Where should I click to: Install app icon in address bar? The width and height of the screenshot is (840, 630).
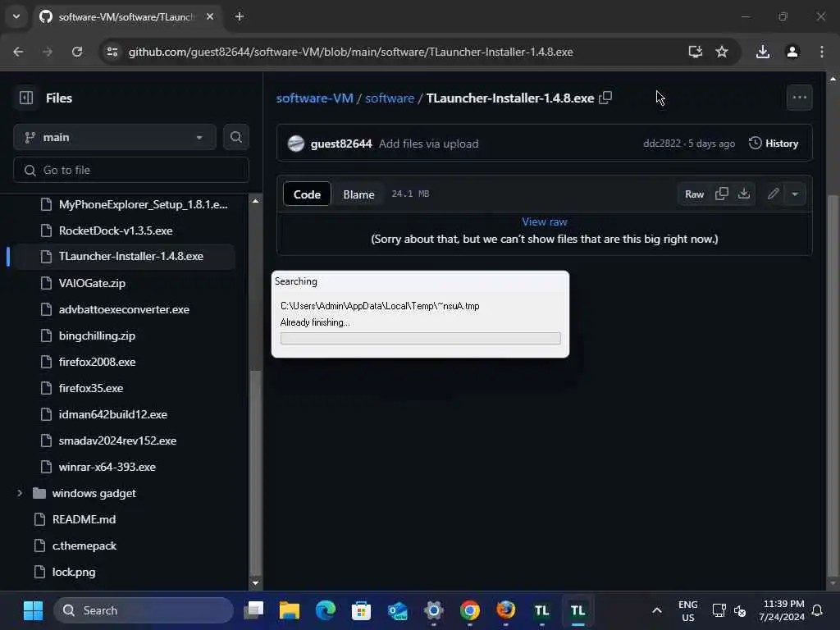[x=696, y=52]
